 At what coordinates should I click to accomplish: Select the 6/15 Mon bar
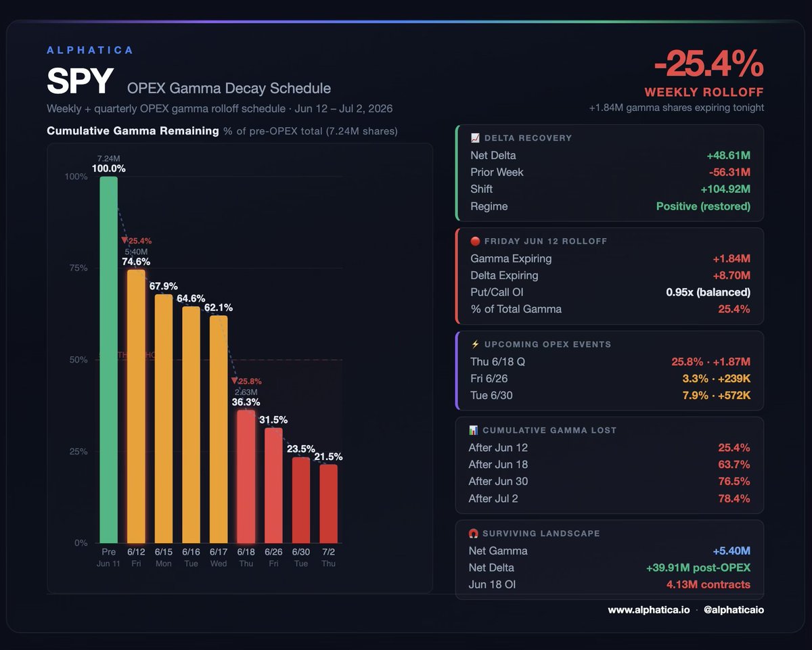click(163, 419)
